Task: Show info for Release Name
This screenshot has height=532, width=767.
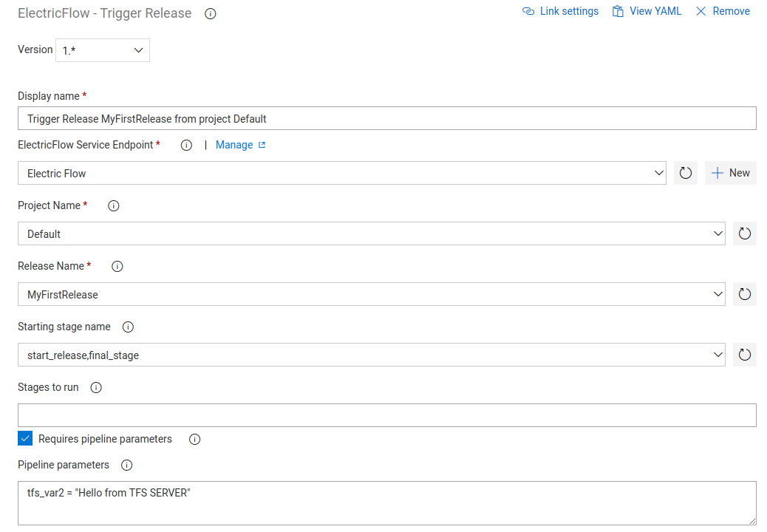Action: click(x=117, y=267)
